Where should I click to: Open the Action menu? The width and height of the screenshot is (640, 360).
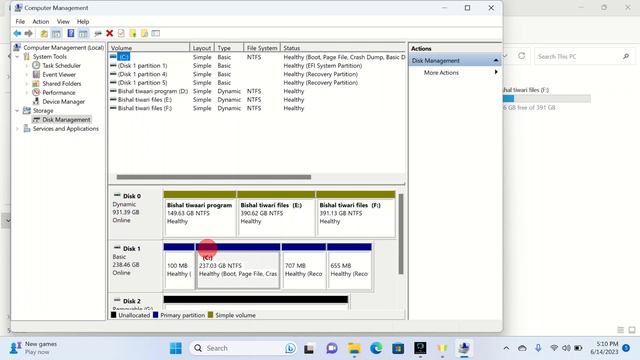click(x=40, y=22)
